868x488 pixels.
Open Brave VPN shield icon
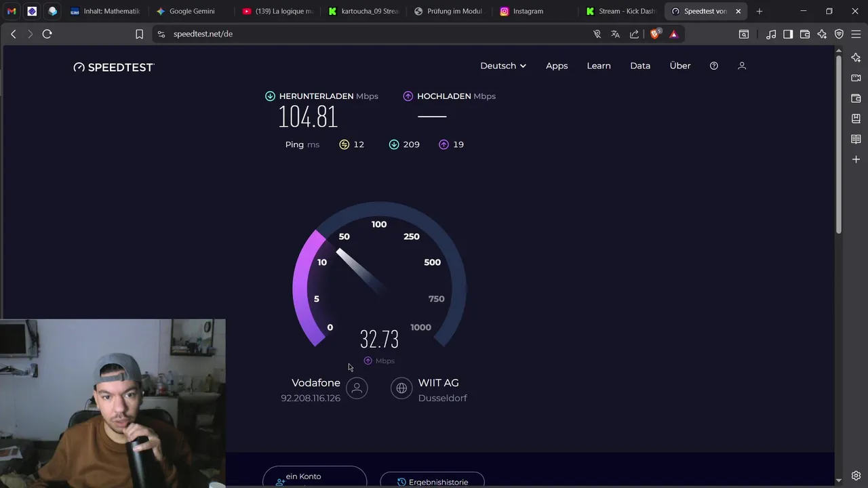click(839, 34)
